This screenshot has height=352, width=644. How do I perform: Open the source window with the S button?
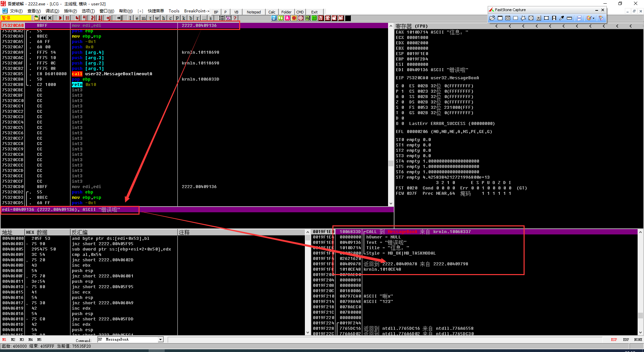(x=211, y=18)
